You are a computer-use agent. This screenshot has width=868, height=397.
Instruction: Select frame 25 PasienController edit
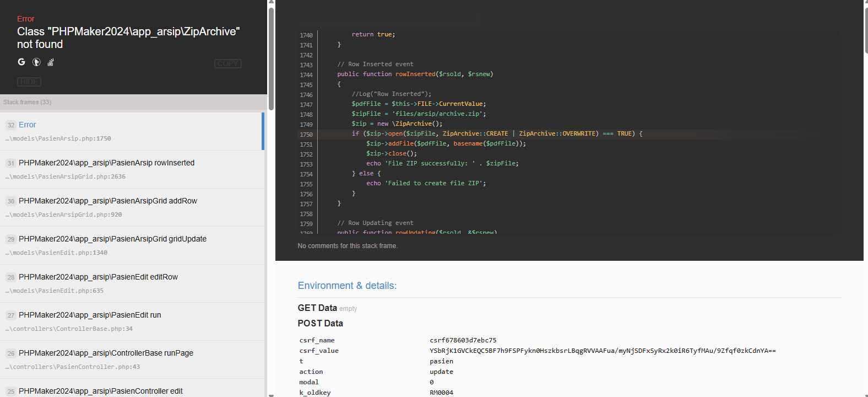[132, 388]
